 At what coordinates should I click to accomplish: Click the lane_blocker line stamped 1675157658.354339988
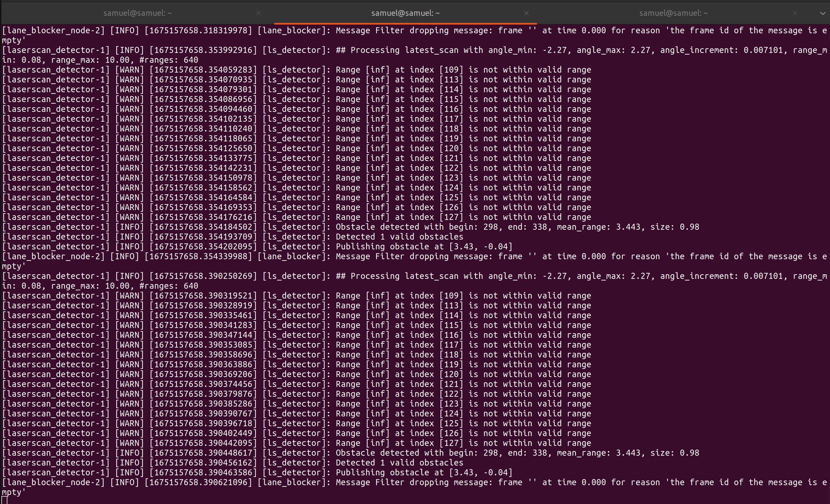click(x=414, y=261)
